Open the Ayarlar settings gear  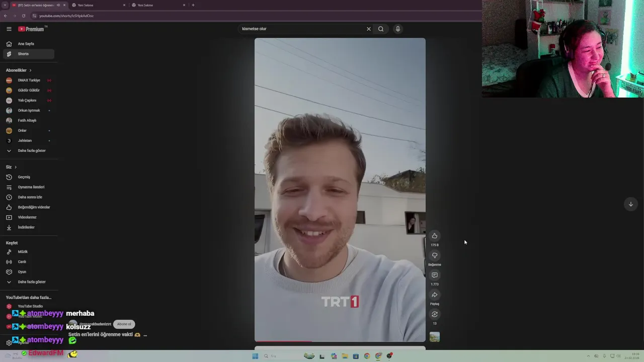point(9,343)
